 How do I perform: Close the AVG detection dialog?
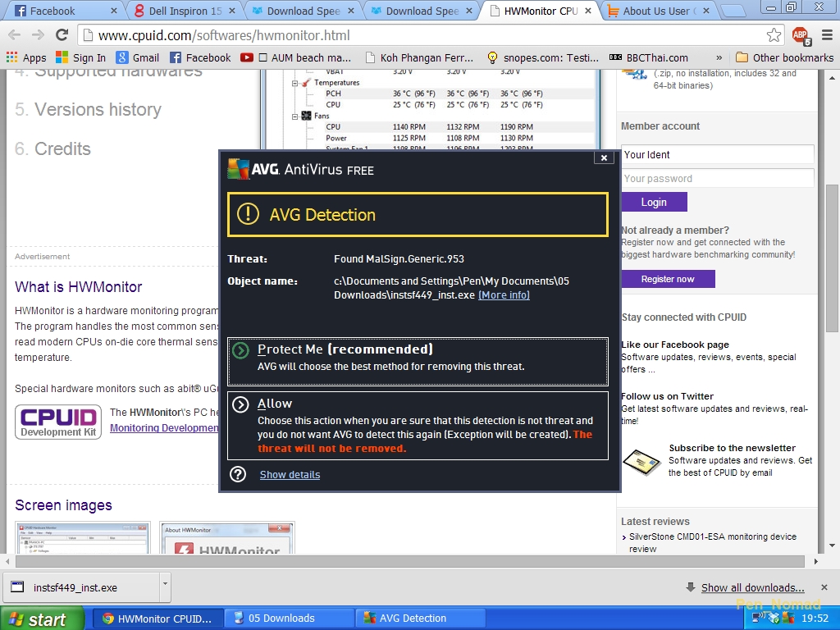click(604, 157)
